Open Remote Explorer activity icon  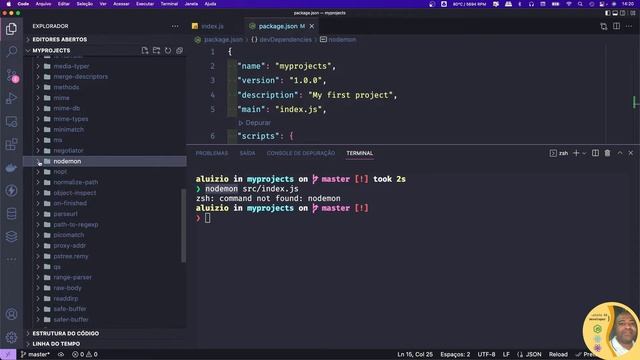[x=11, y=122]
